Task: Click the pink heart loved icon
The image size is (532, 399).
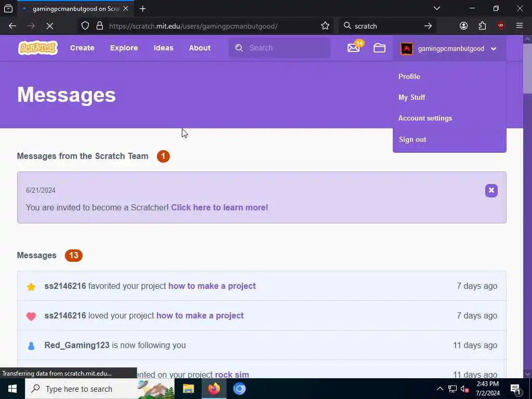Action: pyautogui.click(x=31, y=316)
